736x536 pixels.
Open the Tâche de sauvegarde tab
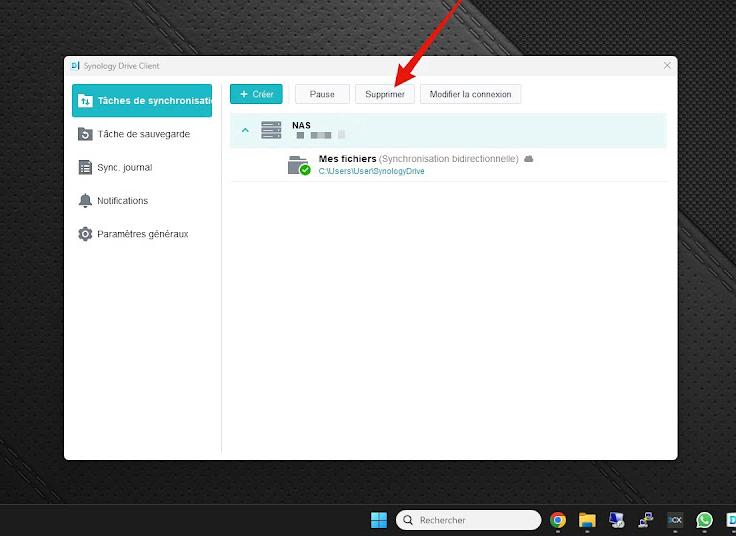click(x=143, y=134)
